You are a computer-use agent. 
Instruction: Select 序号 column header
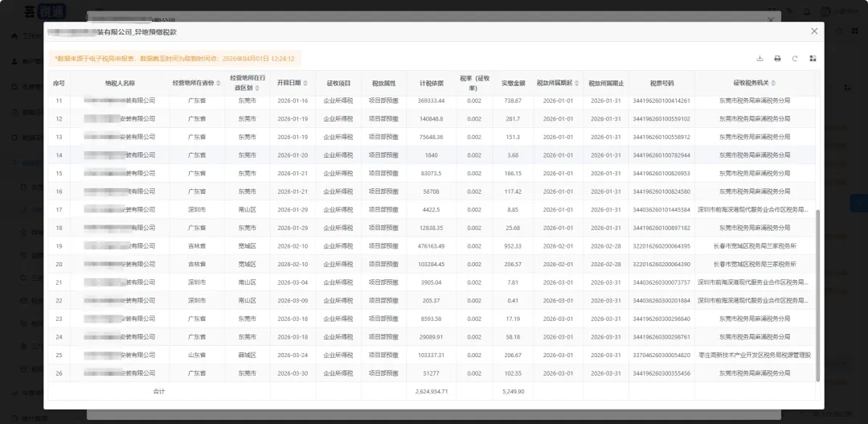[x=59, y=83]
